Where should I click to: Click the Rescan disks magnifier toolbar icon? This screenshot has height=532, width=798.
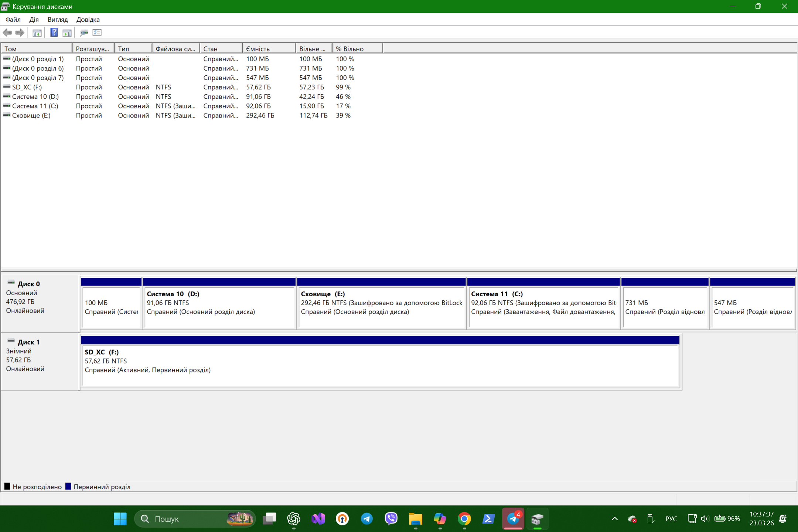[x=84, y=33]
